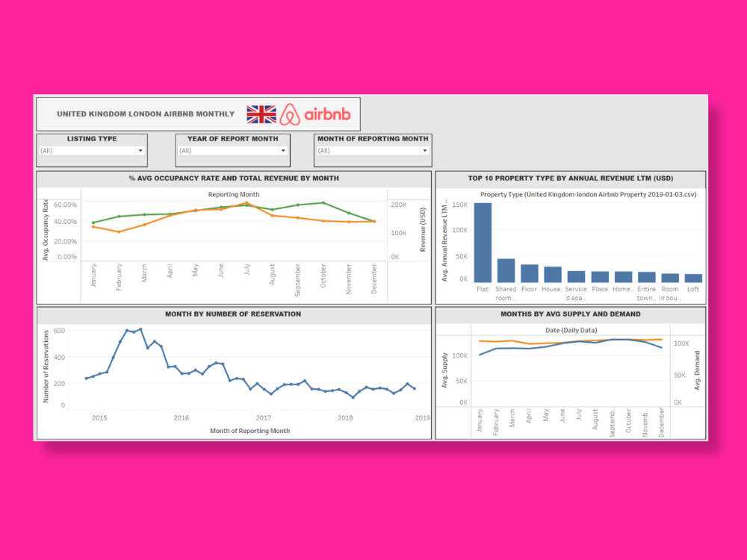Select the Floor bar in property chart
This screenshot has height=560, width=747.
click(x=530, y=273)
